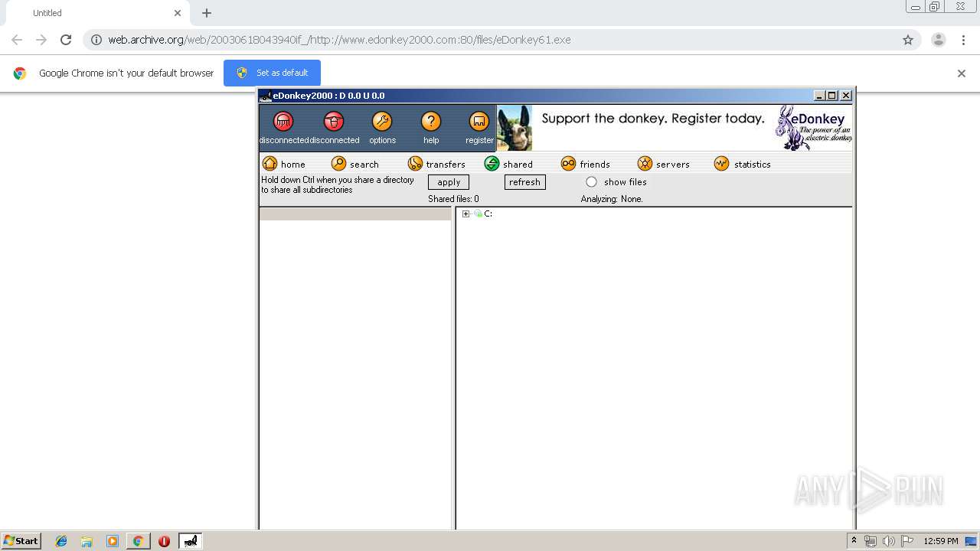Open eDonkey options wrench icon
980x551 pixels.
382,122
